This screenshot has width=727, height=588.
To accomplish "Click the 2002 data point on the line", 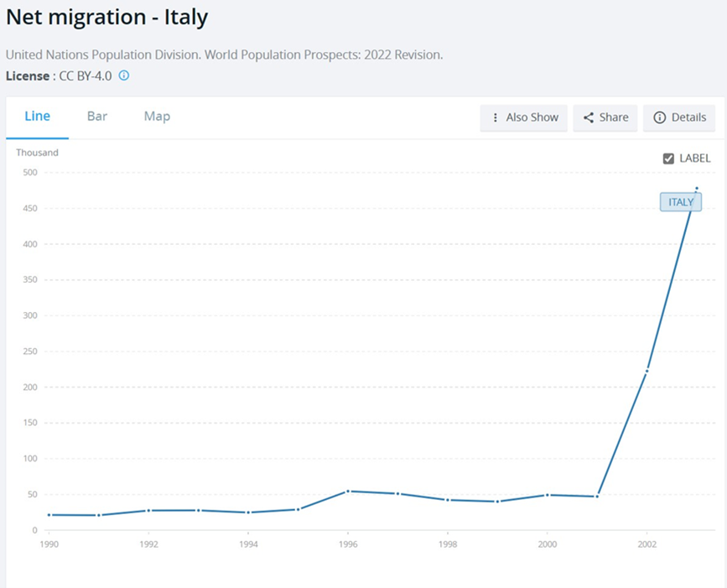I will point(647,370).
